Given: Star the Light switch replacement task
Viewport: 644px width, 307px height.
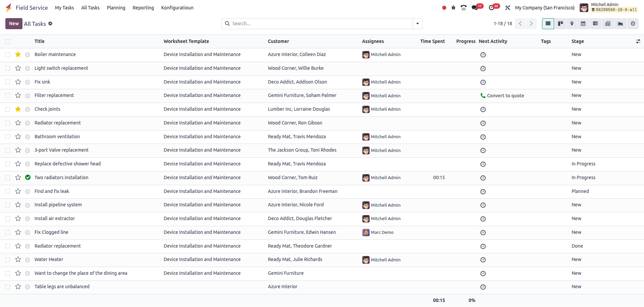Looking at the screenshot, I should 18,68.
